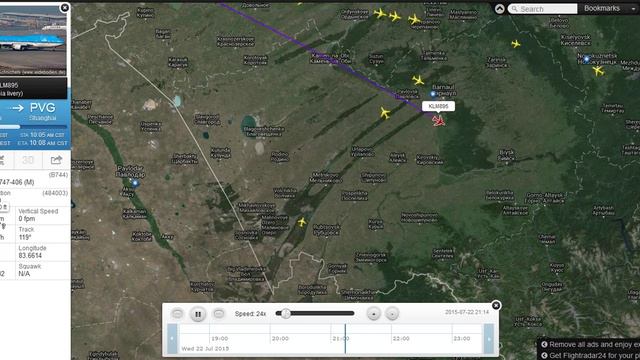Click the Longitude value 83.6614
This screenshot has width=640, height=360.
pos(30,256)
